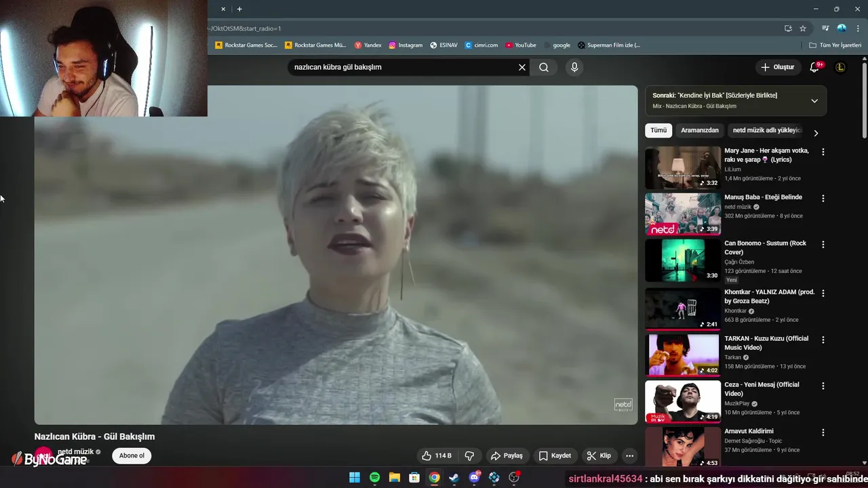The height and width of the screenshot is (488, 868).
Task: Open ESINAV bookmark
Action: (x=444, y=45)
